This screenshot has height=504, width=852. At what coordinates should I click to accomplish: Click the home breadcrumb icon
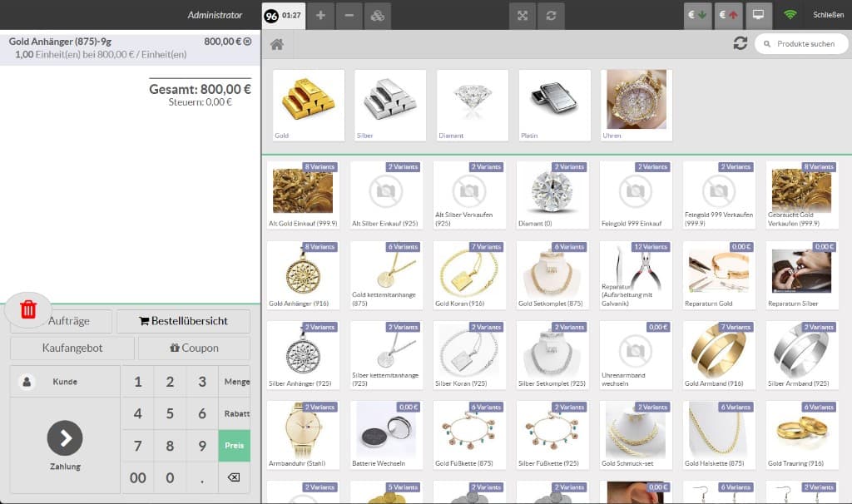[x=277, y=45]
